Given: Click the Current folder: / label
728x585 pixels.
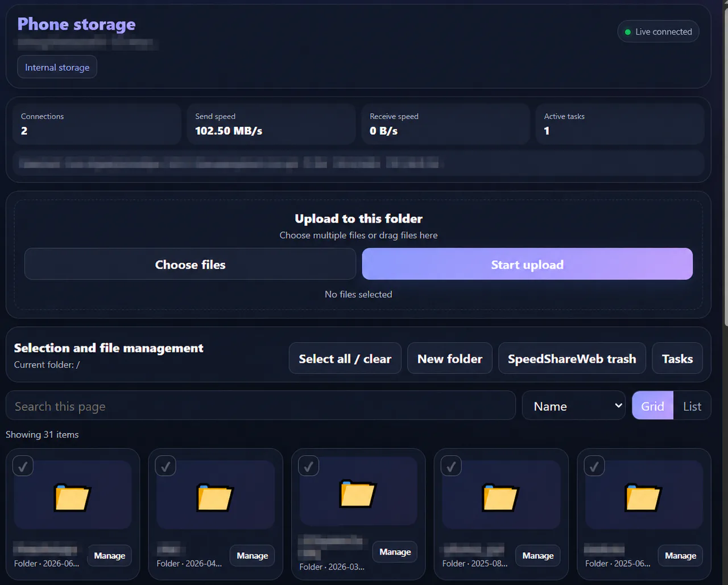Looking at the screenshot, I should (47, 365).
